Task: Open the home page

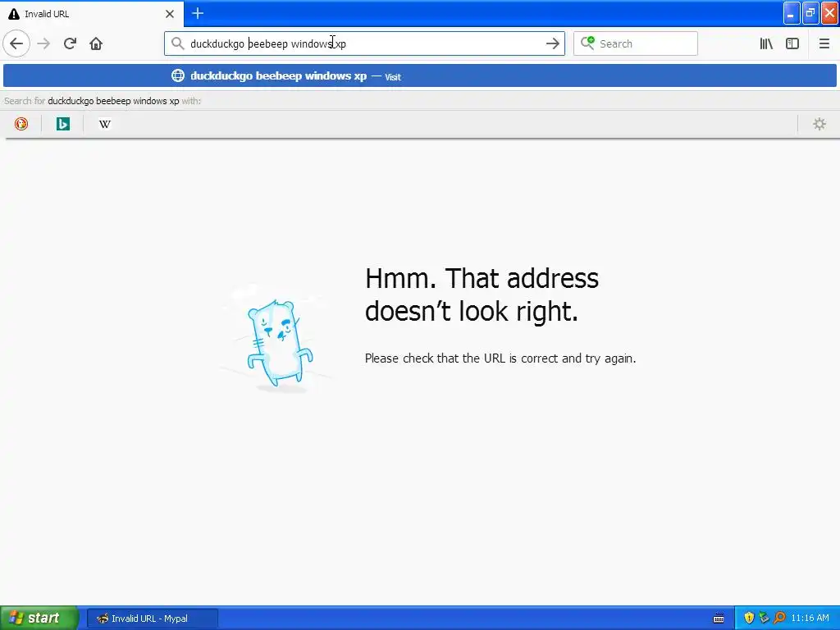Action: point(96,43)
